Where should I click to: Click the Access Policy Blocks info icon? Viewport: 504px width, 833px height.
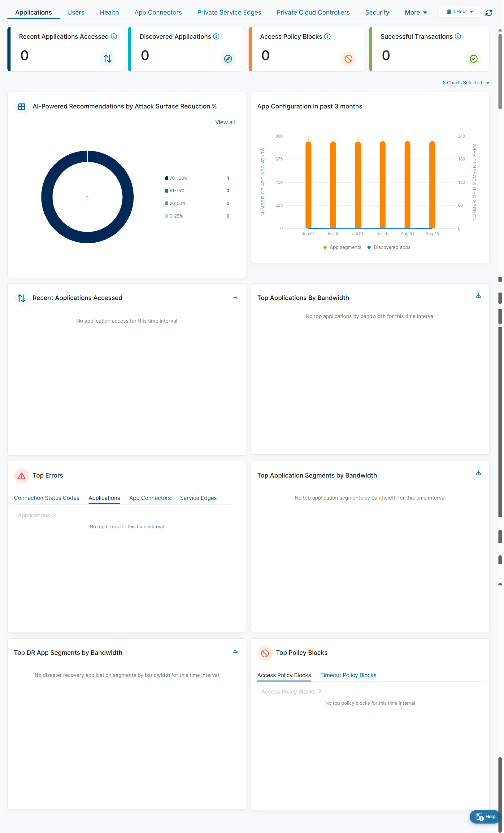[x=327, y=37]
